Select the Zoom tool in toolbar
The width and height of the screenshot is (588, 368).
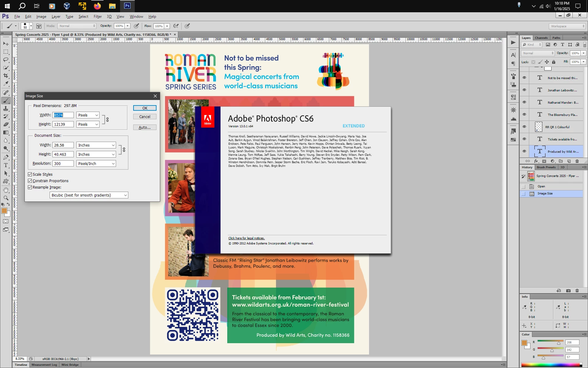[x=6, y=198]
